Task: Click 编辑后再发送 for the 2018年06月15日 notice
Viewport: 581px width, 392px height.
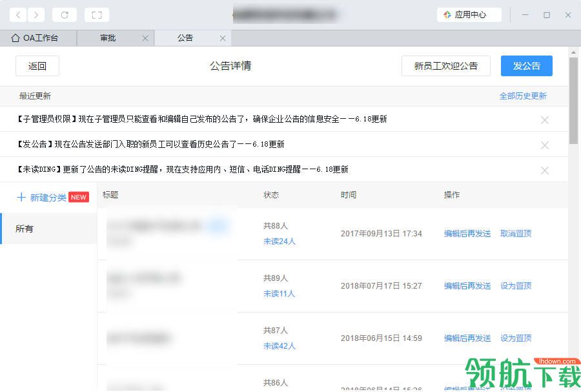Action: coord(467,338)
